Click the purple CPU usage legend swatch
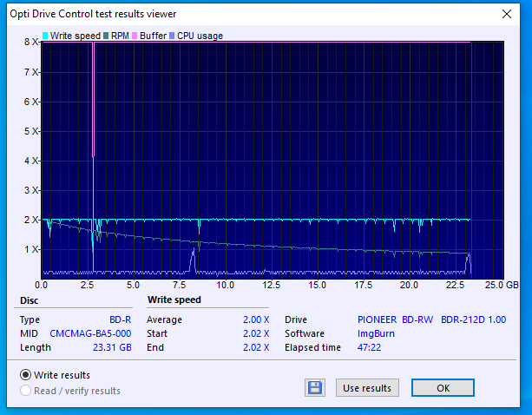The width and height of the screenshot is (532, 415). 172,36
